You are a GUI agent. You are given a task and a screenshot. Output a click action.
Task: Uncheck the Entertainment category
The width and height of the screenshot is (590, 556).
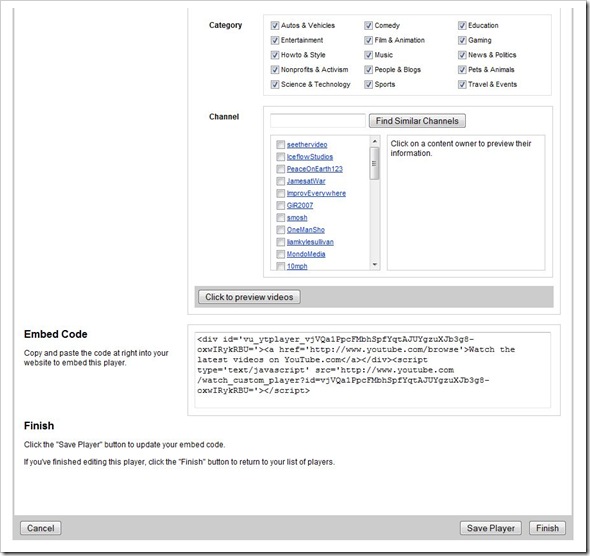click(275, 40)
